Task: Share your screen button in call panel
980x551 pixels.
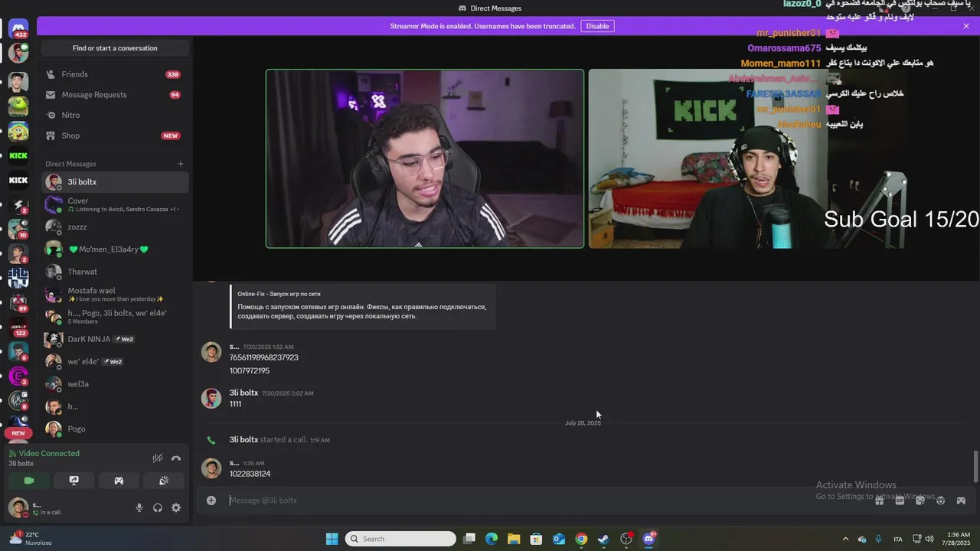Action: tap(73, 481)
